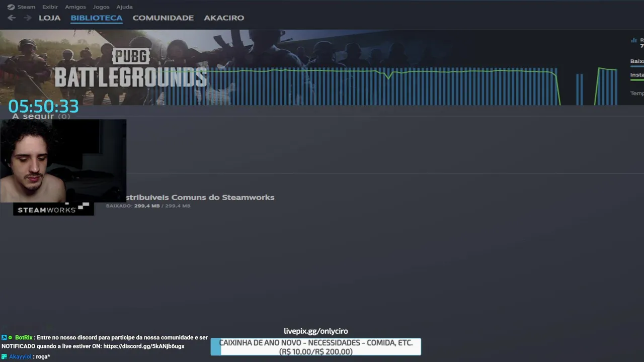The image size is (644, 362).
Task: Go forward with the right arrow
Action: click(28, 18)
